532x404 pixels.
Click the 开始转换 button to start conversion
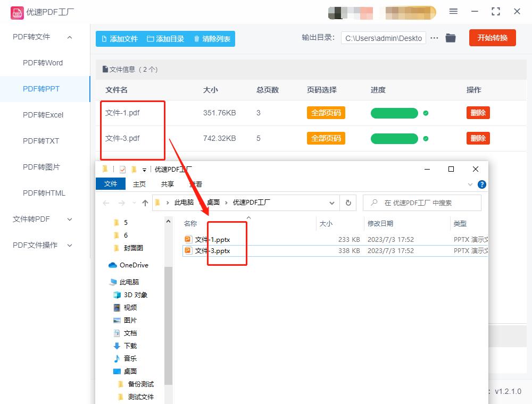coord(492,38)
